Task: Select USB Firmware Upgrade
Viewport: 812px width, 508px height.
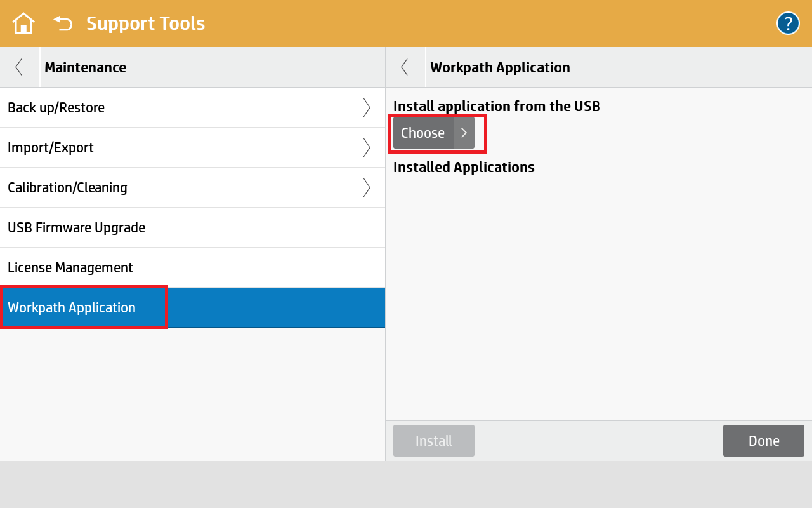Action: pyautogui.click(x=76, y=227)
